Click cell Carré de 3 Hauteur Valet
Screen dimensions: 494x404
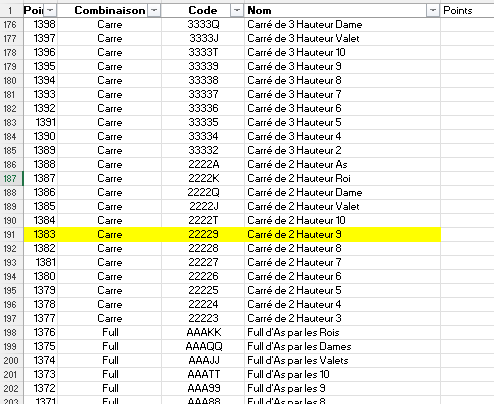click(342, 39)
